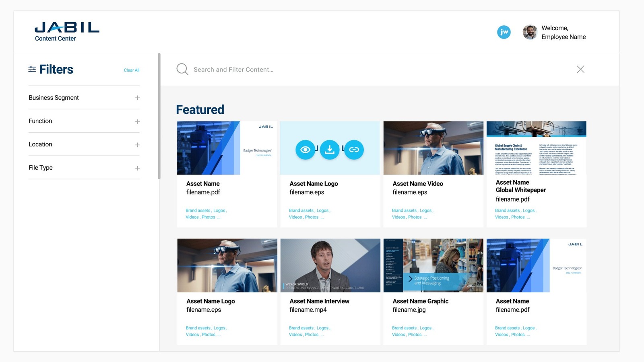This screenshot has width=644, height=362.
Task: Open the Photos tag under Asset Name Graphic
Action: click(415, 334)
